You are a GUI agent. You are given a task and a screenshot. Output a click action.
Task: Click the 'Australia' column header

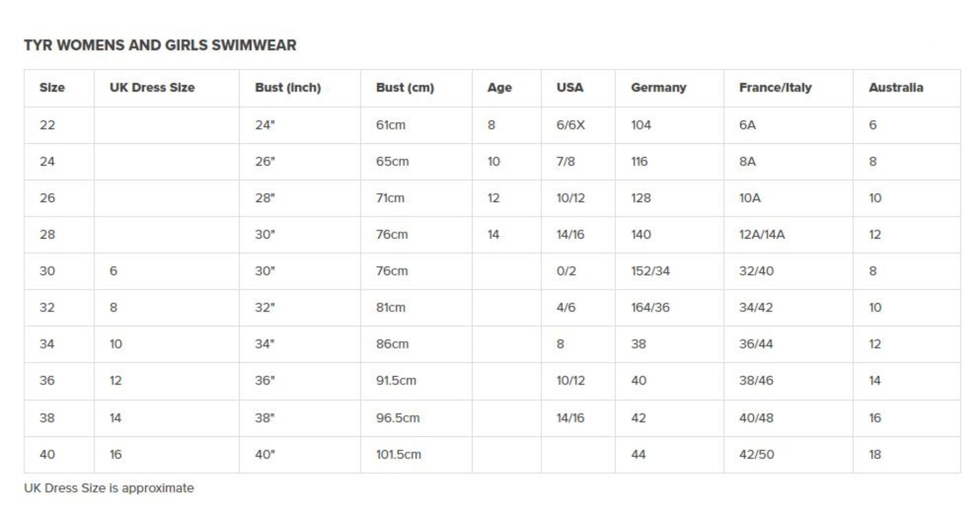coord(896,88)
